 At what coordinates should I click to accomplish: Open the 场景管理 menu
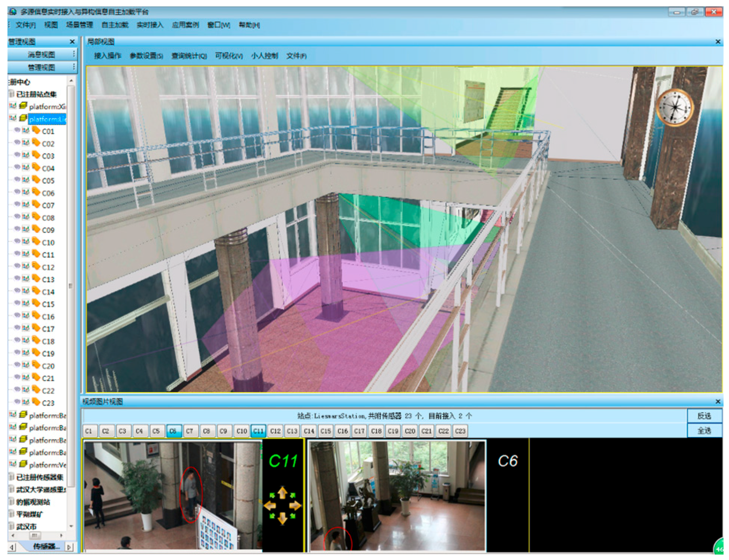tap(79, 25)
